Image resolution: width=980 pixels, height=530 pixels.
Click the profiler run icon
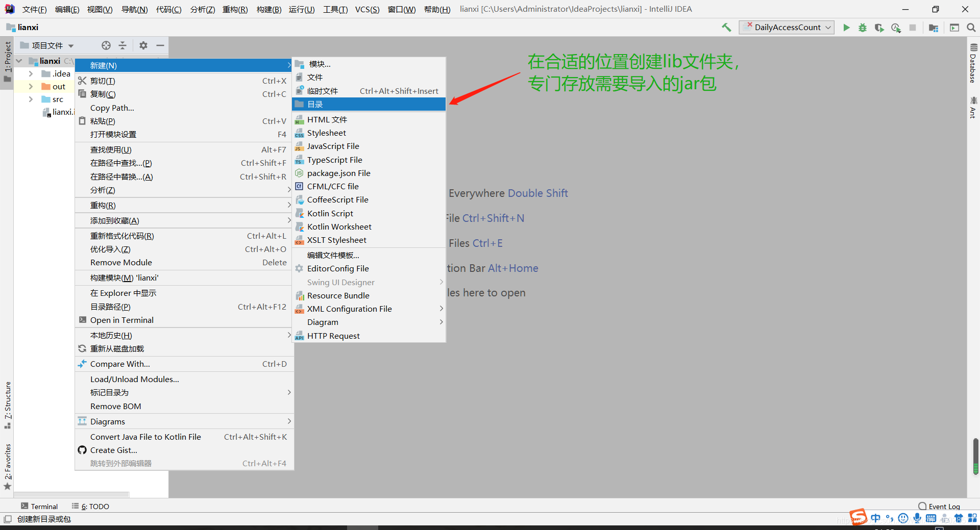tap(896, 28)
